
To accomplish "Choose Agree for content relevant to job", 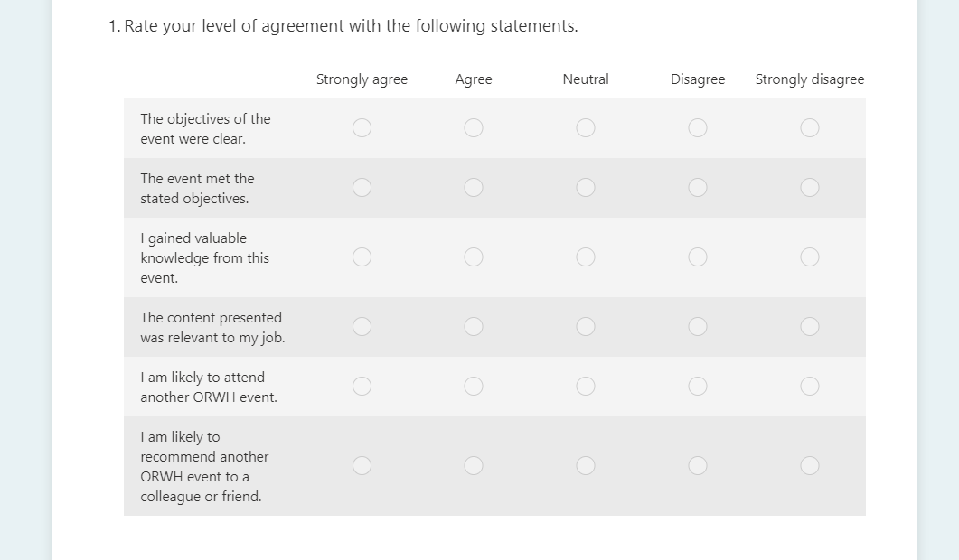I will point(474,327).
